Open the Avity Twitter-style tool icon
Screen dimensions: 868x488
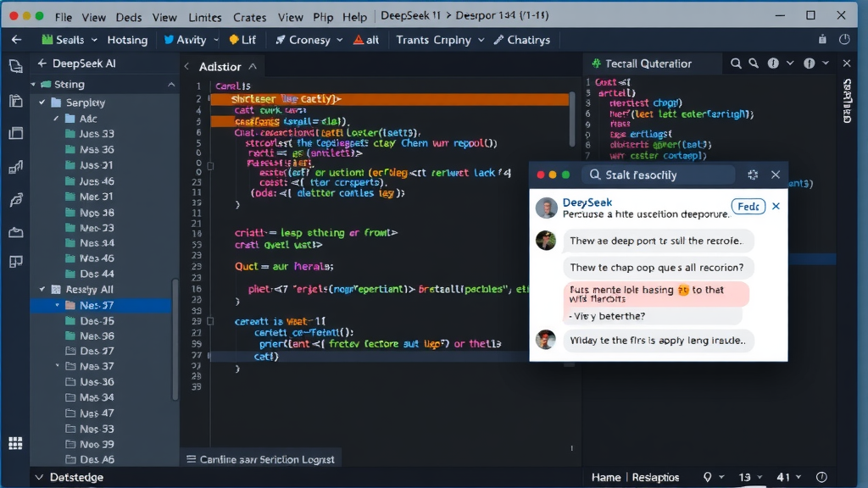tap(168, 39)
